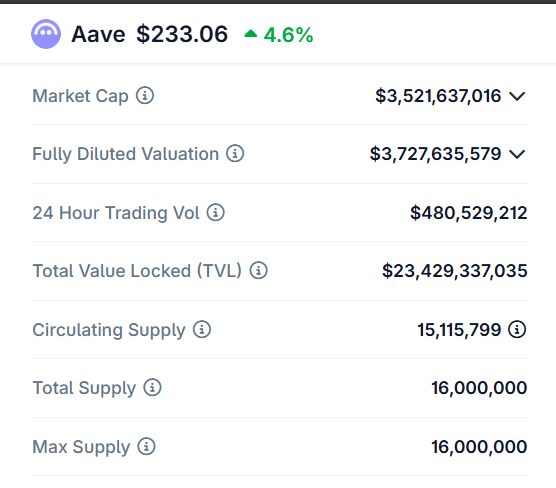Click the $480,529,212 trading volume value
The width and height of the screenshot is (556, 488).
(468, 213)
